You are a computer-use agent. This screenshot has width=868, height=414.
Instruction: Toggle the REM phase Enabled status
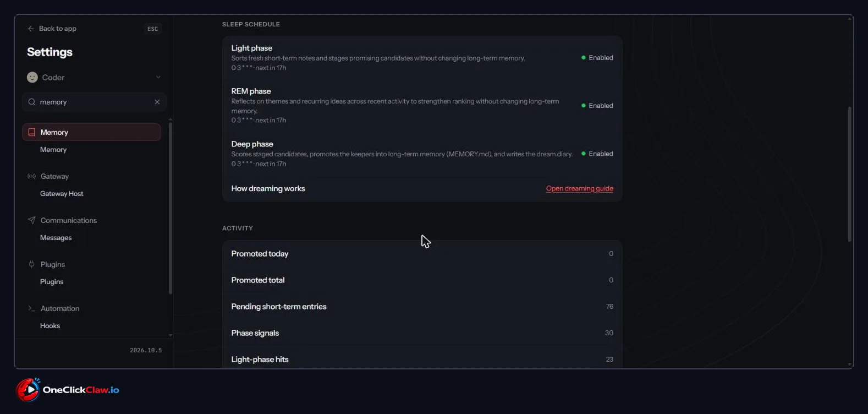click(x=597, y=106)
